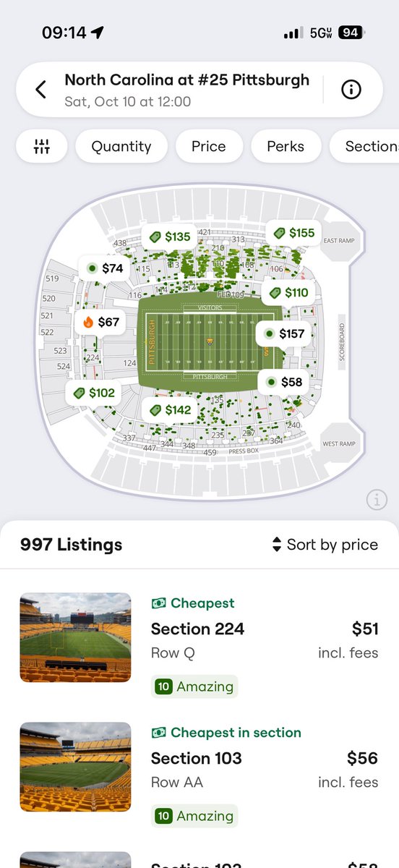Open event info circle icon in header
Screen dimensions: 399x868
tap(351, 90)
